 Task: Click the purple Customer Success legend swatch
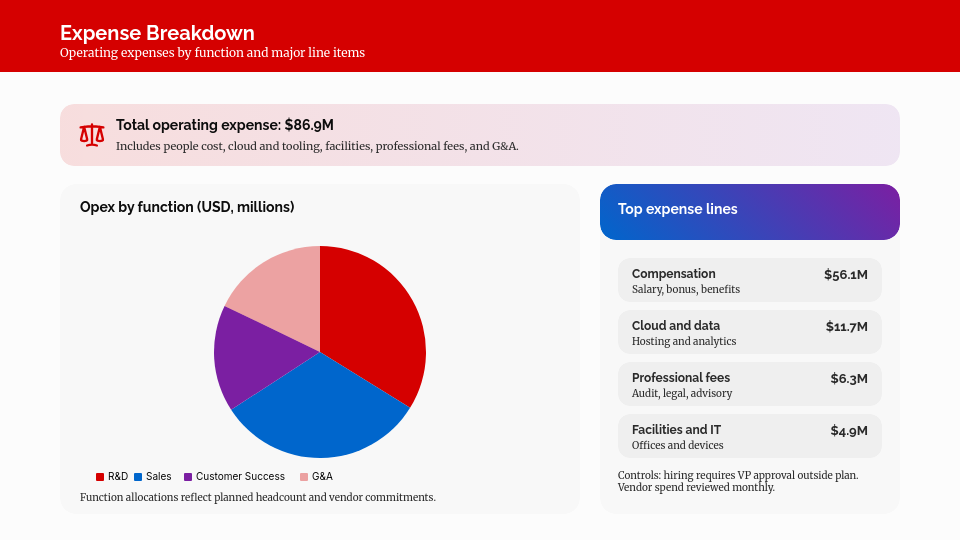coord(188,477)
